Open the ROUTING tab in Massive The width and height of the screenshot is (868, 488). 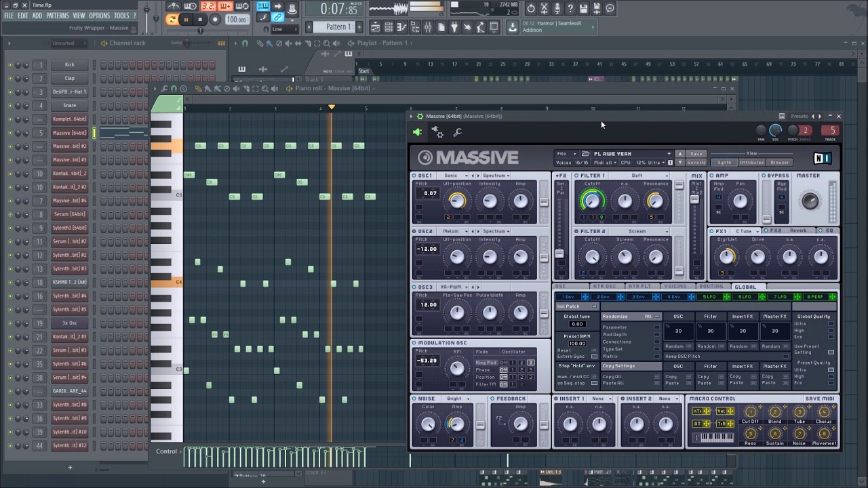pyautogui.click(x=711, y=287)
